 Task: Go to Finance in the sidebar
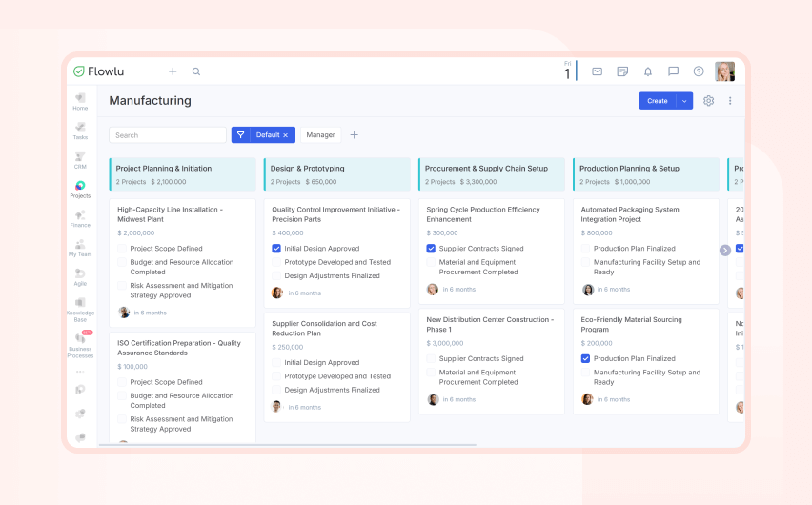[80, 218]
